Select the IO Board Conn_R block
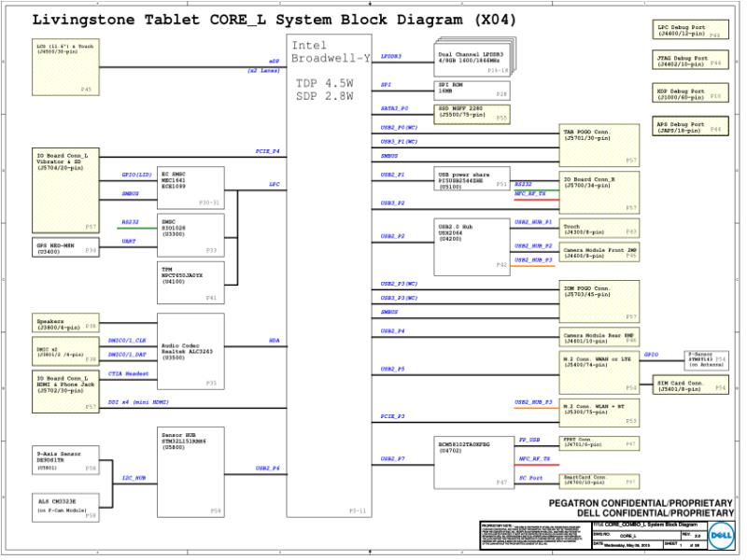This screenshot has width=747, height=560. tap(599, 192)
